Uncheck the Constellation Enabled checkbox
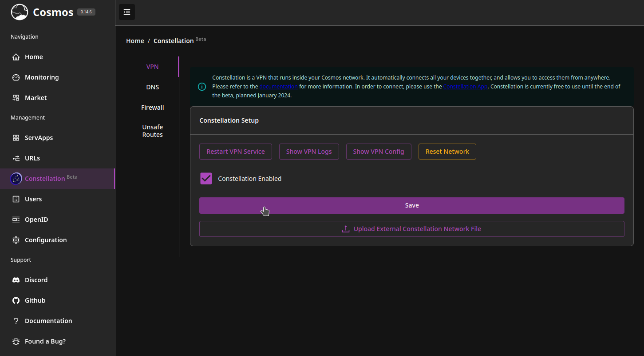This screenshot has width=644, height=356. [206, 179]
